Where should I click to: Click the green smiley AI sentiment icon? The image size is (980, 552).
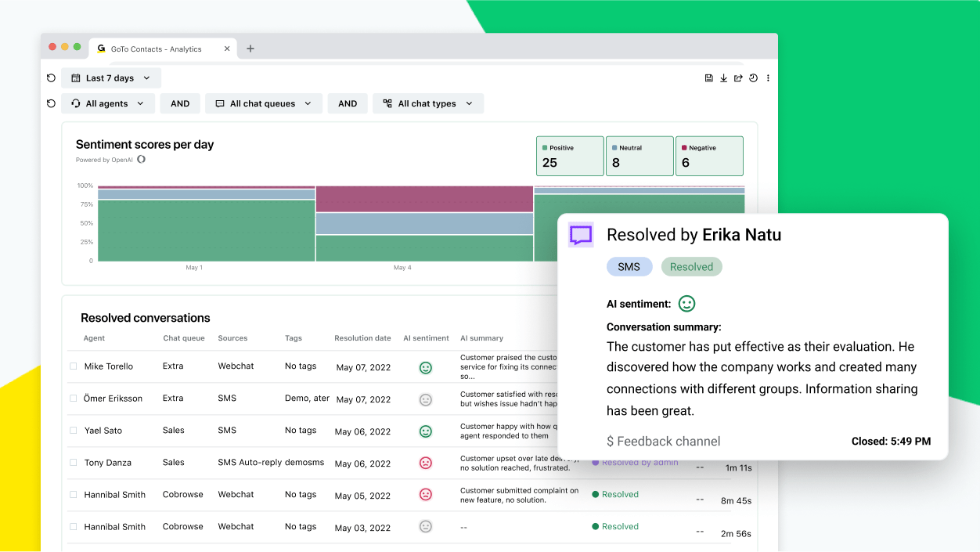[686, 304]
